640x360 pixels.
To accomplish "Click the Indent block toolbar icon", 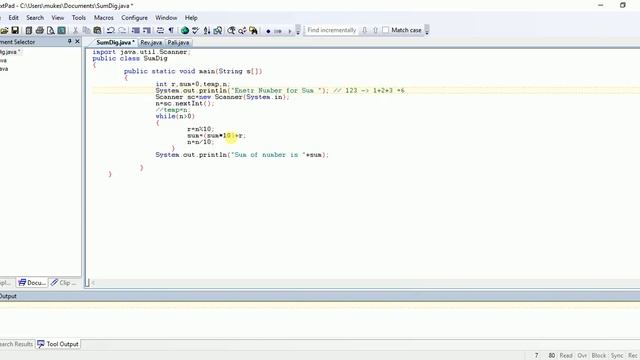I will pyautogui.click(x=147, y=30).
